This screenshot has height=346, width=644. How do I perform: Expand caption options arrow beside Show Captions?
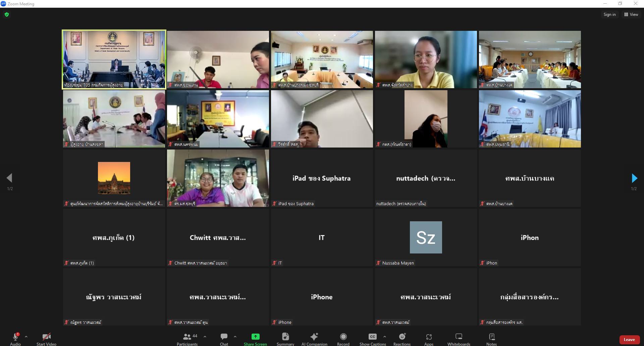click(384, 337)
